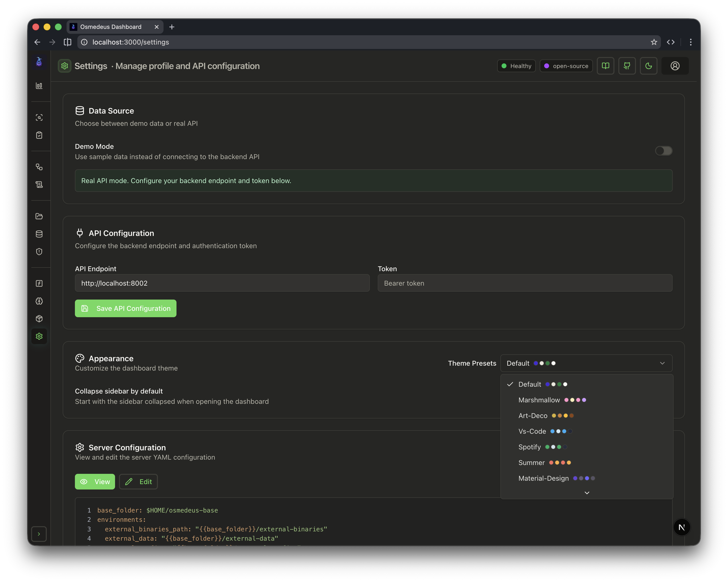This screenshot has width=728, height=582.
Task: Toggle dark mode with the moon icon
Action: (x=648, y=66)
